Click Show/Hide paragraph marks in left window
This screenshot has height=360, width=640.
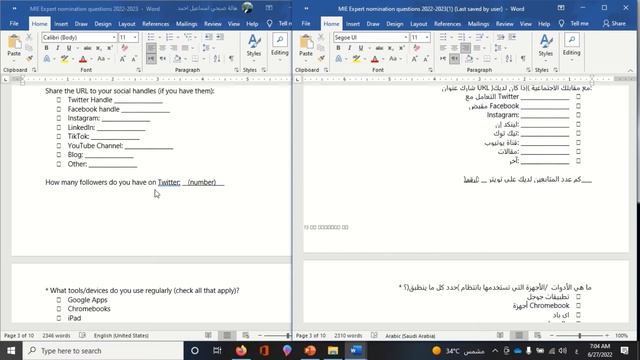pyautogui.click(x=231, y=59)
